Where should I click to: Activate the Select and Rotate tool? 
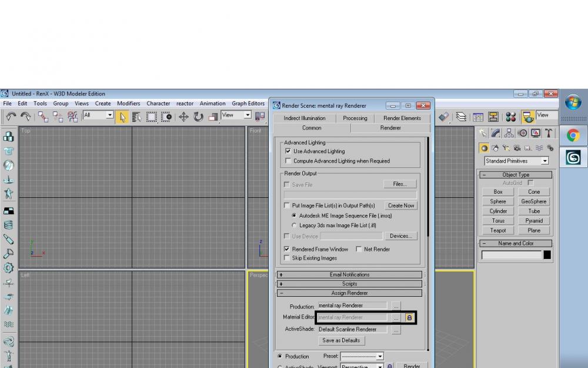tap(198, 117)
